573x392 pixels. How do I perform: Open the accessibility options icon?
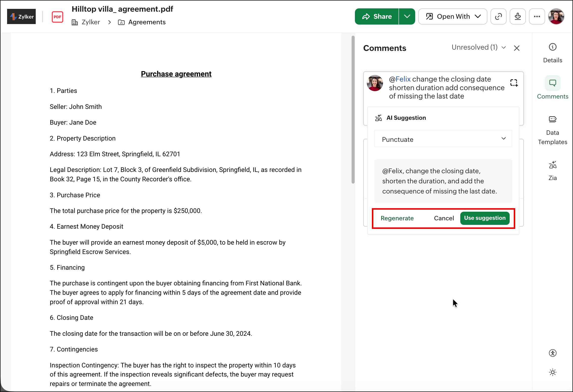[552, 353]
